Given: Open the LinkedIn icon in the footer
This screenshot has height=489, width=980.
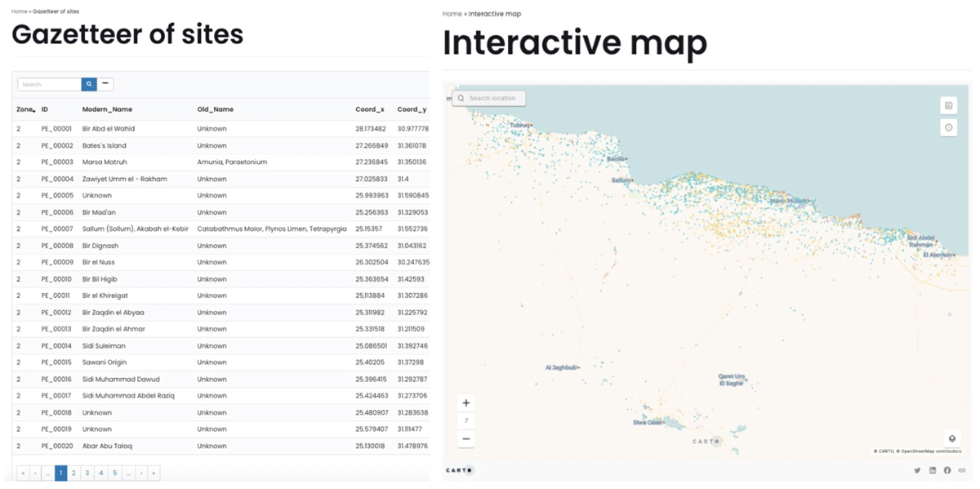Looking at the screenshot, I should pos(933,470).
